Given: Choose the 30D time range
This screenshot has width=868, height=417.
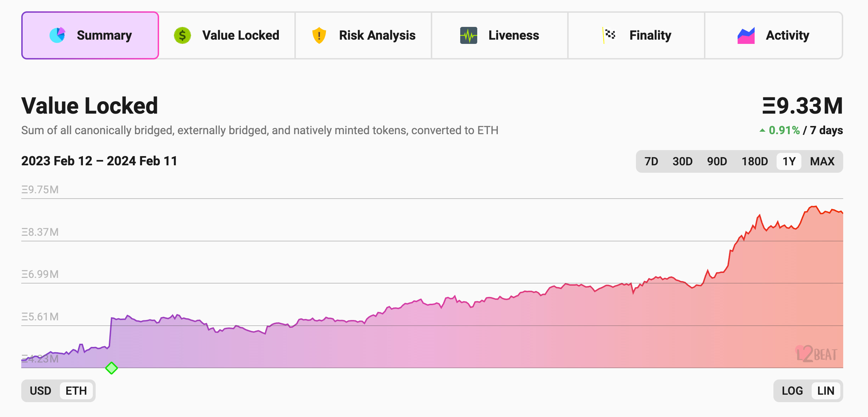Looking at the screenshot, I should click(682, 161).
